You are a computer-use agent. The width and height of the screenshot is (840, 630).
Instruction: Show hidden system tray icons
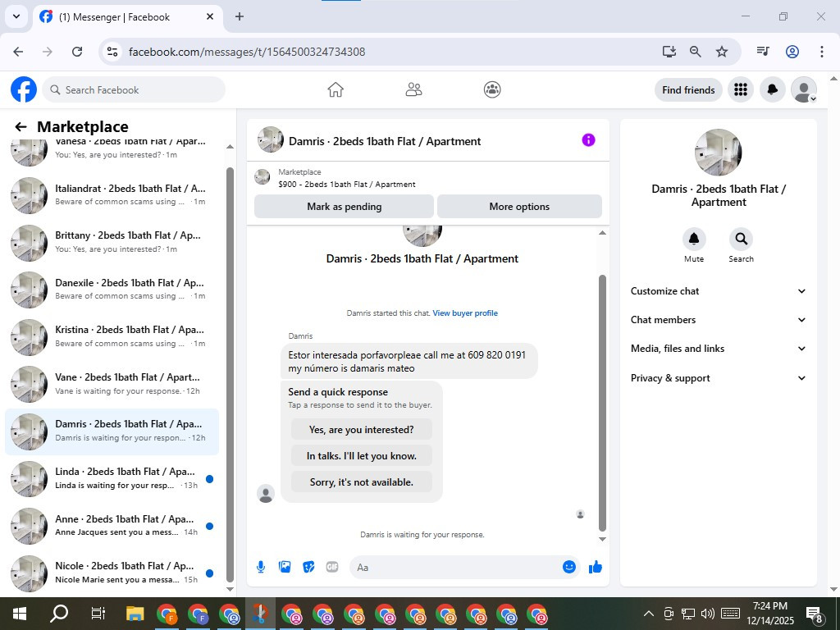(x=648, y=614)
